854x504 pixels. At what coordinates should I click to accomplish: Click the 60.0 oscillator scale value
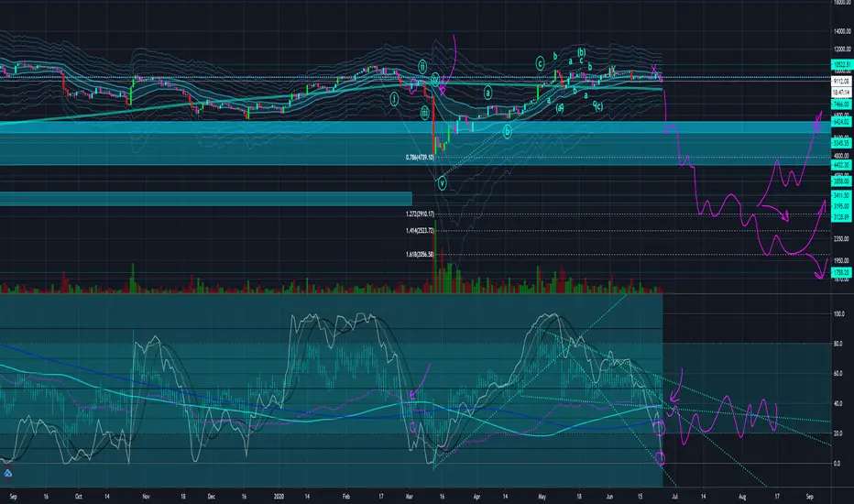(838, 374)
